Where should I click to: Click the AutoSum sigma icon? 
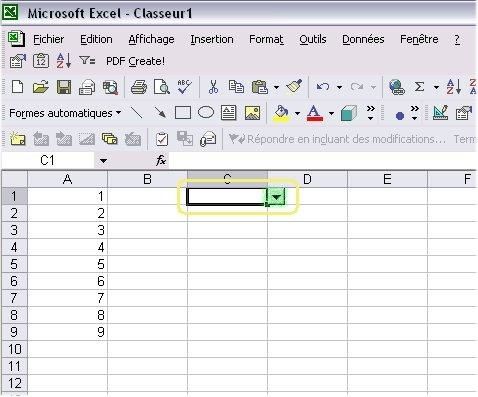click(x=420, y=87)
